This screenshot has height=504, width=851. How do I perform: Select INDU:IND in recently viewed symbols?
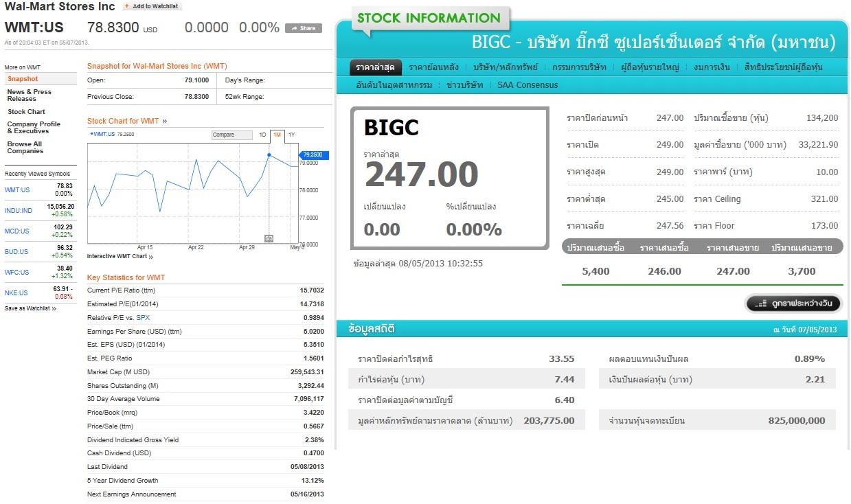point(19,211)
